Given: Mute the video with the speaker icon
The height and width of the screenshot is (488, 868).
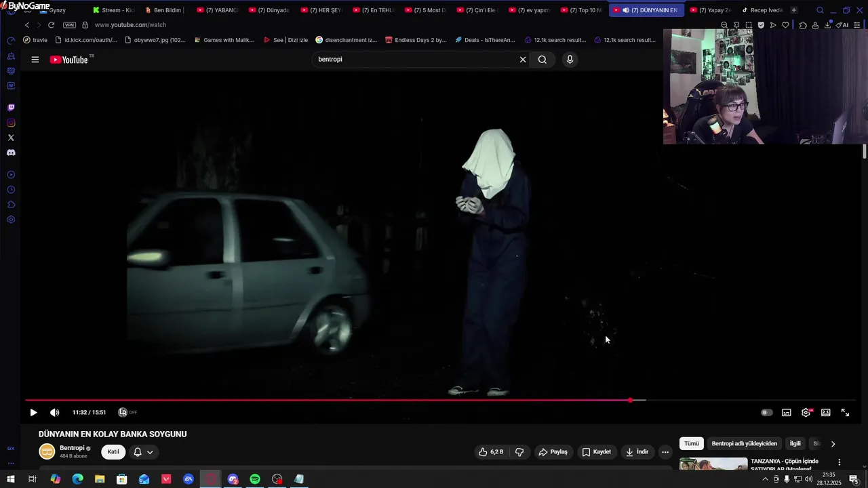Looking at the screenshot, I should [x=55, y=412].
